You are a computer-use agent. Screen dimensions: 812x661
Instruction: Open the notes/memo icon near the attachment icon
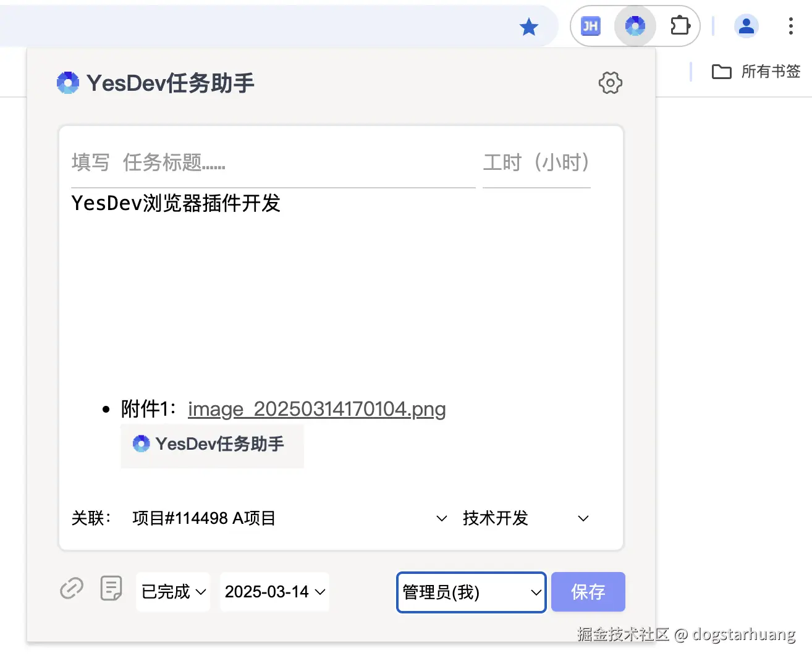coord(111,589)
